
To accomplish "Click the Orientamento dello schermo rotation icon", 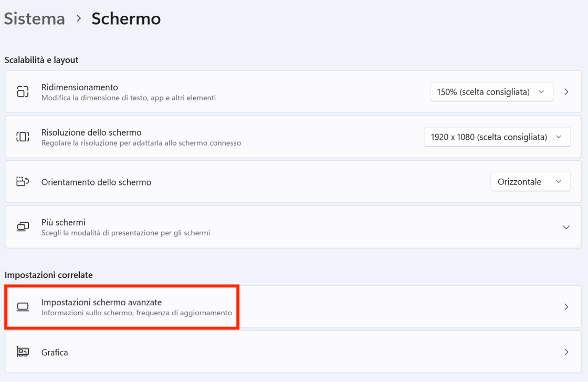I will click(23, 181).
